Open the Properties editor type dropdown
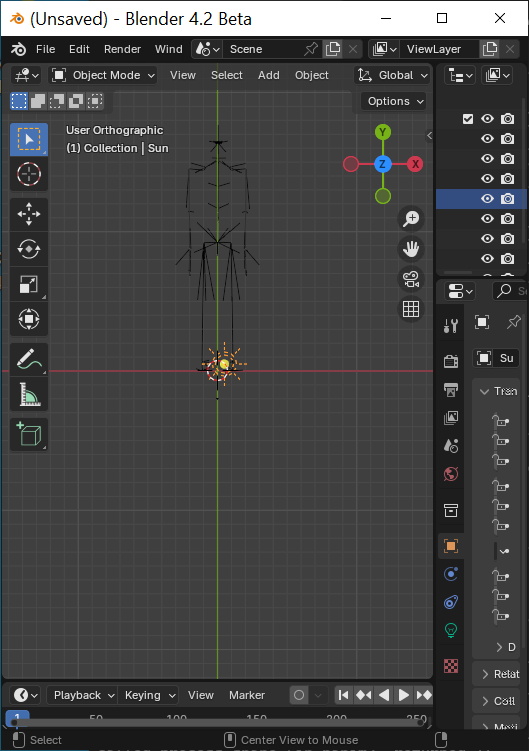 tap(460, 291)
